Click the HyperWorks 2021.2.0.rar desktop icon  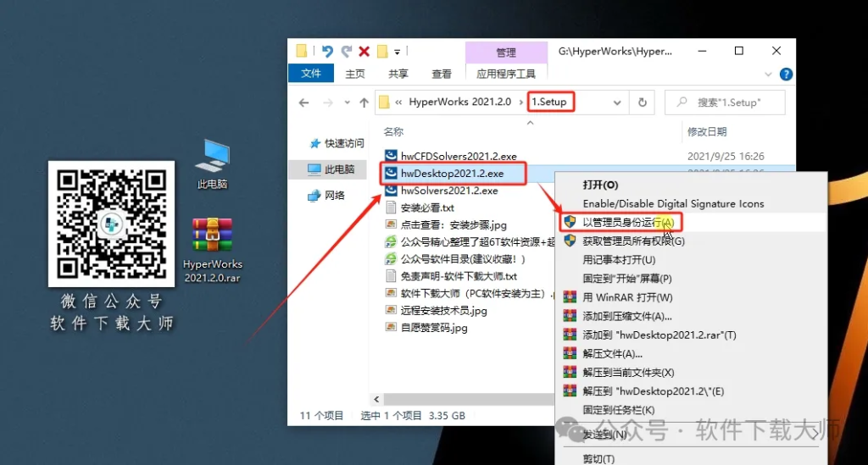(213, 251)
